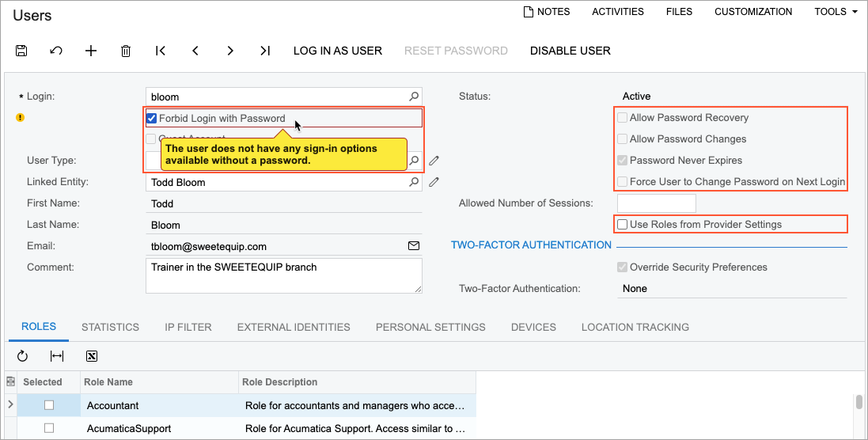Click the Disable User button

click(570, 51)
